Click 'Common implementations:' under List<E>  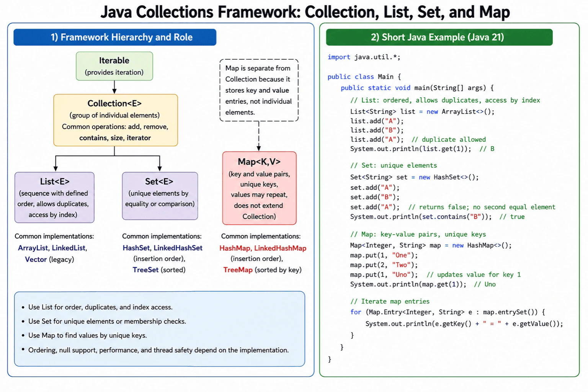54,236
